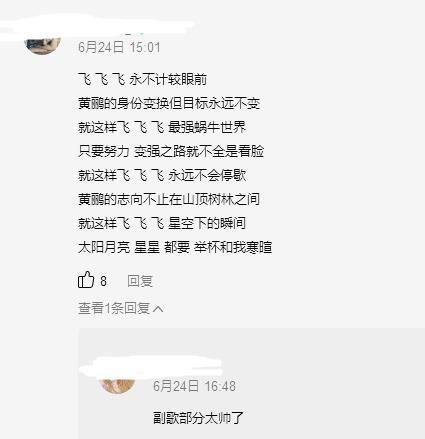
Task: Click the line ending 永远不会停歇
Action: tap(162, 175)
